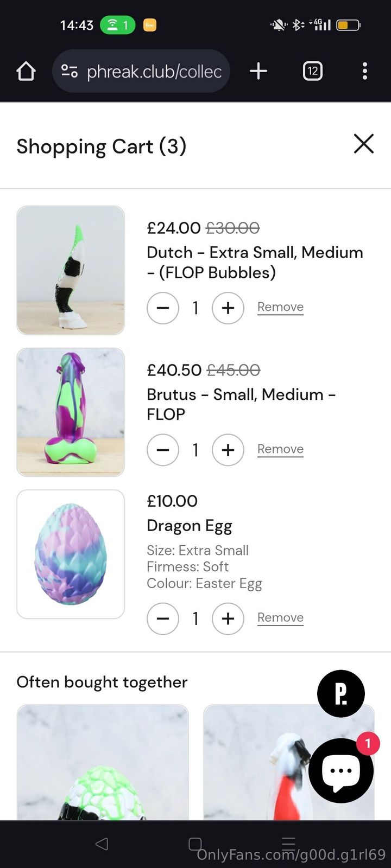The image size is (391, 868).
Task: Open the browser three-dot menu
Action: [x=364, y=71]
